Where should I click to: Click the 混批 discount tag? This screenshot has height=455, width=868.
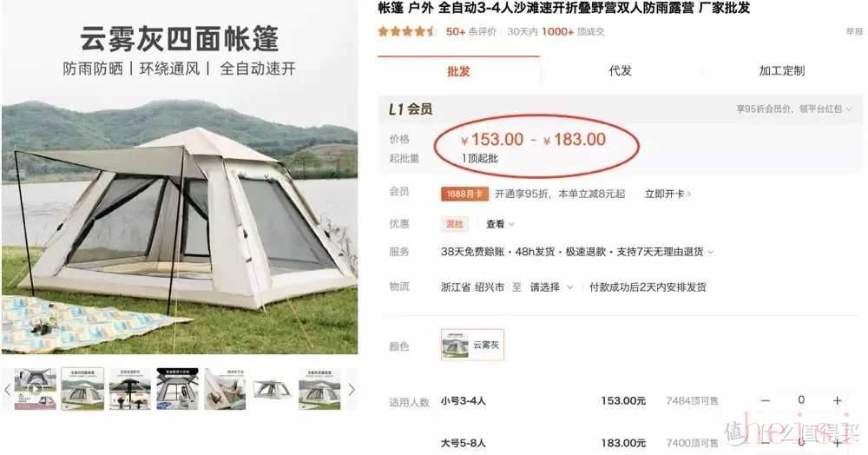pyautogui.click(x=455, y=224)
